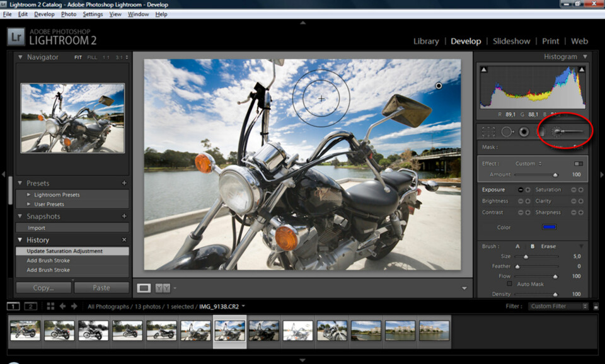Select the Adjustment Brush tool
Viewport: 605px width, 364px height.
click(567, 132)
